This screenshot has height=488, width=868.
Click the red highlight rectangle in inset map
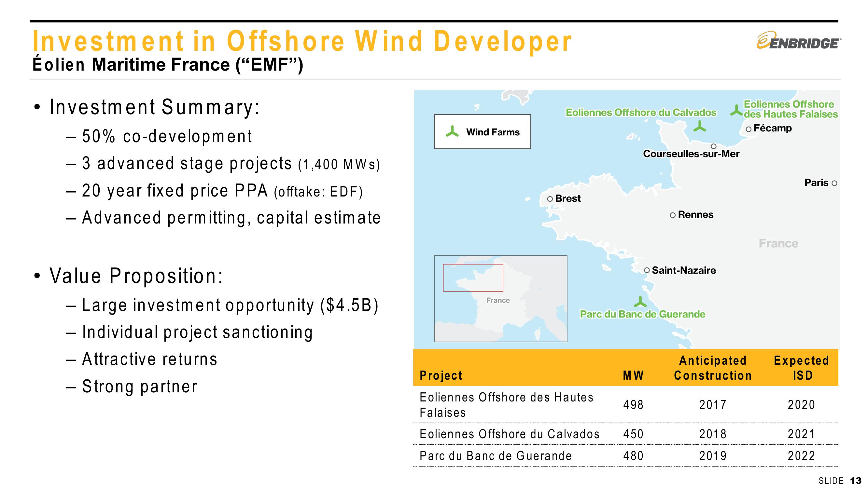[473, 278]
